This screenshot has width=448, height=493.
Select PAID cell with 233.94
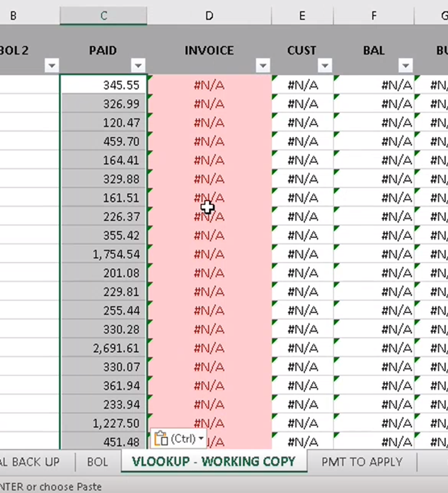pyautogui.click(x=103, y=404)
